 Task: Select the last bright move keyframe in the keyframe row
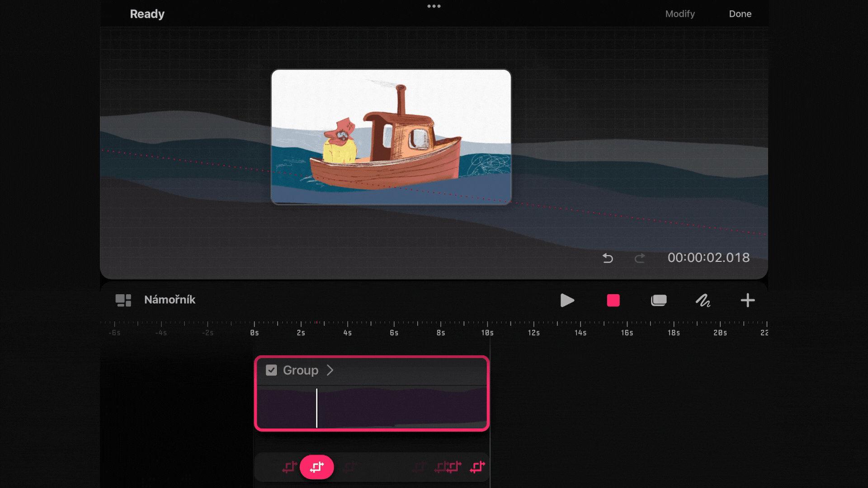point(477,467)
